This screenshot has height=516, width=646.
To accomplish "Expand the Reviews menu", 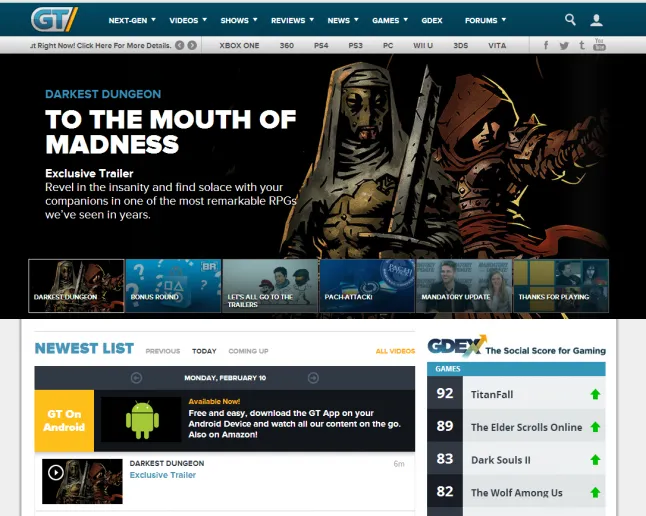I will pyautogui.click(x=292, y=20).
